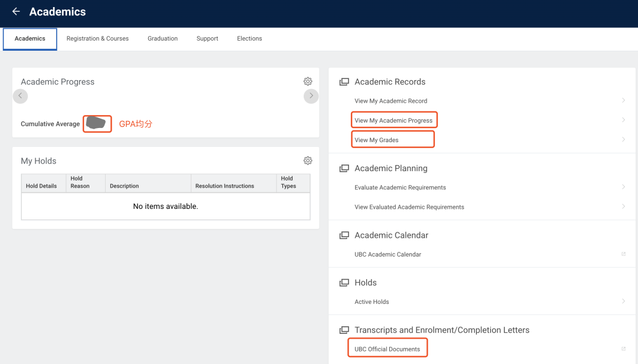The height and width of the screenshot is (364, 638).
Task: Switch to Registration & Courses tab
Action: click(x=97, y=39)
